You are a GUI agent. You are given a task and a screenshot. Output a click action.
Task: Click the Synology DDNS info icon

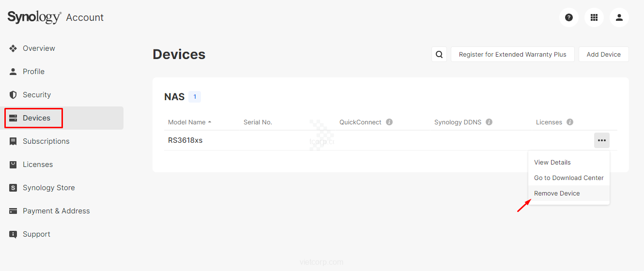489,122
